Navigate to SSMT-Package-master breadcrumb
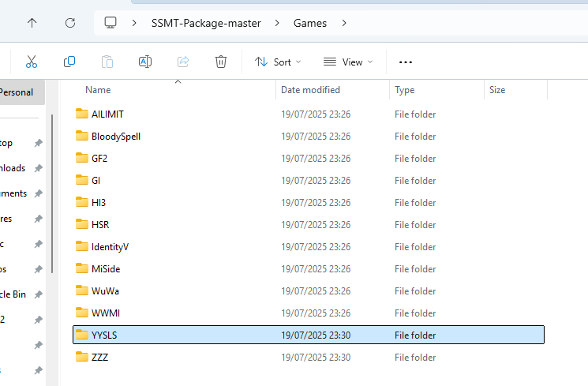Screen dimensions: 588x386 (206, 23)
